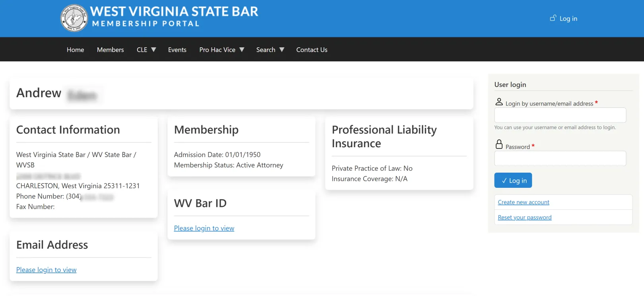644x296 pixels.
Task: Click the padlock icon beside Password
Action: pyautogui.click(x=499, y=144)
